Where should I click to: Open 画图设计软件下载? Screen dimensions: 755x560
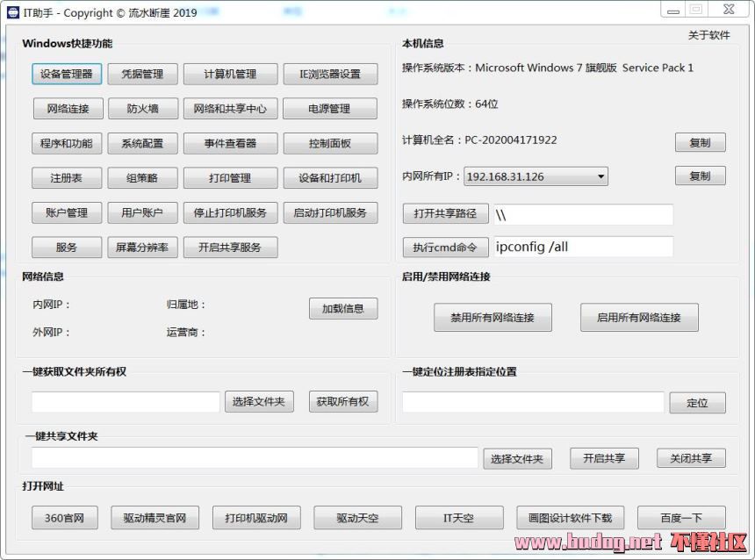pyautogui.click(x=570, y=518)
